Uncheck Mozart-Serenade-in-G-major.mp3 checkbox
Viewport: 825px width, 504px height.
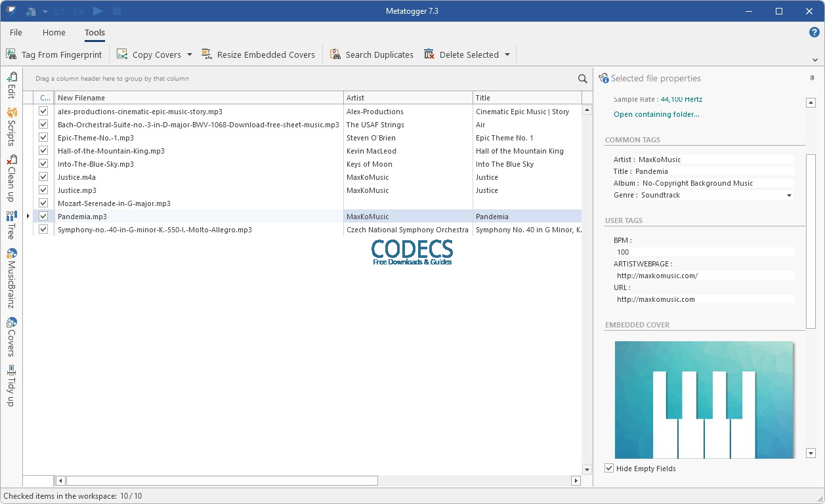43,203
